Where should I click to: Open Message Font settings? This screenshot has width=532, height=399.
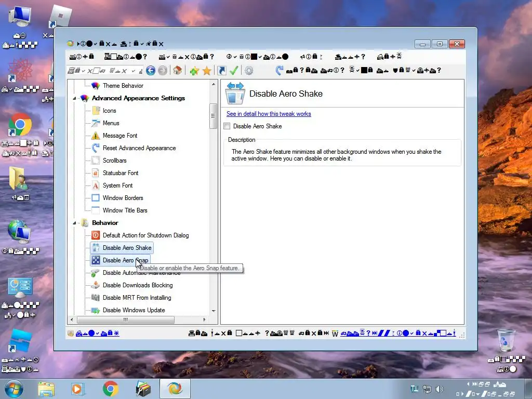point(120,136)
